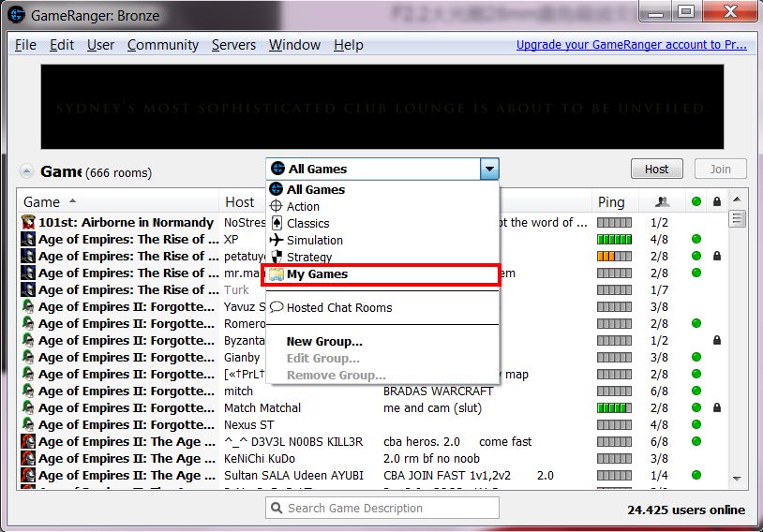Click the game list scrollbar thumb
This screenshot has width=763, height=532.
[737, 218]
